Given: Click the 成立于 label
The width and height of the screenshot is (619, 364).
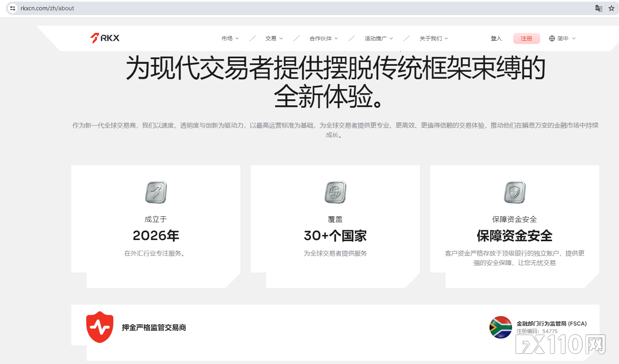Looking at the screenshot, I should (156, 219).
